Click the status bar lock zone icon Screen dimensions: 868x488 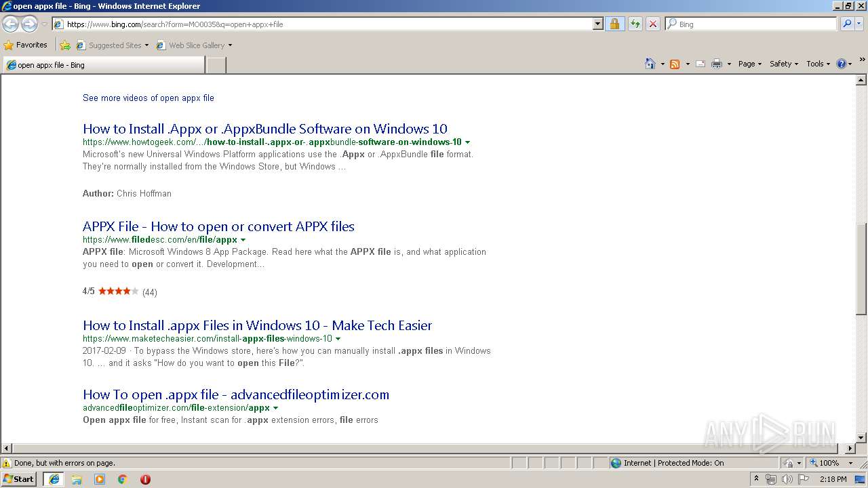click(789, 463)
